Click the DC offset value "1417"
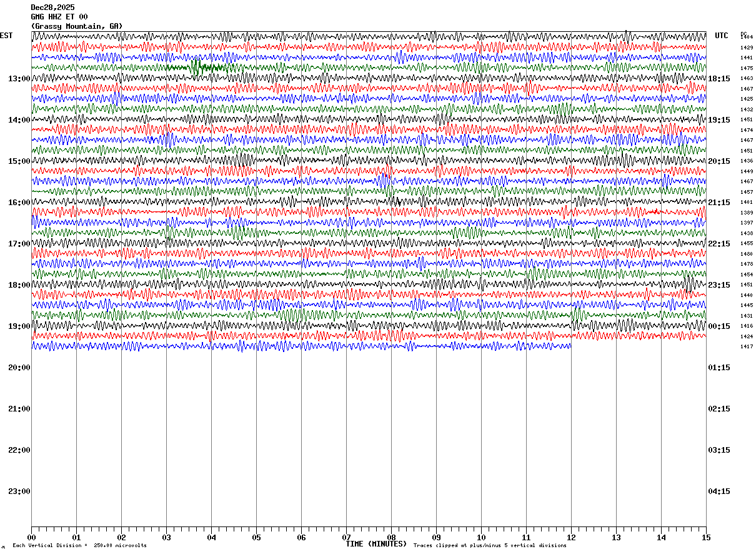This screenshot has width=756, height=554. (747, 346)
